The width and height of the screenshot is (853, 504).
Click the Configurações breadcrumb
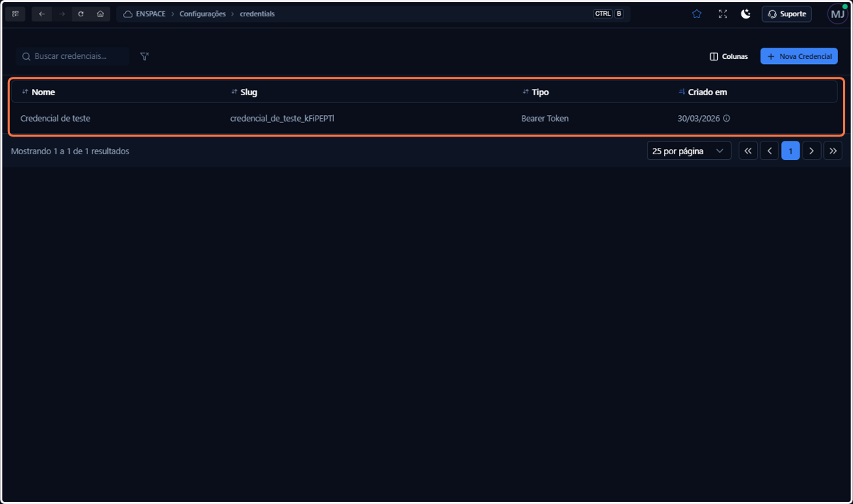coord(203,14)
